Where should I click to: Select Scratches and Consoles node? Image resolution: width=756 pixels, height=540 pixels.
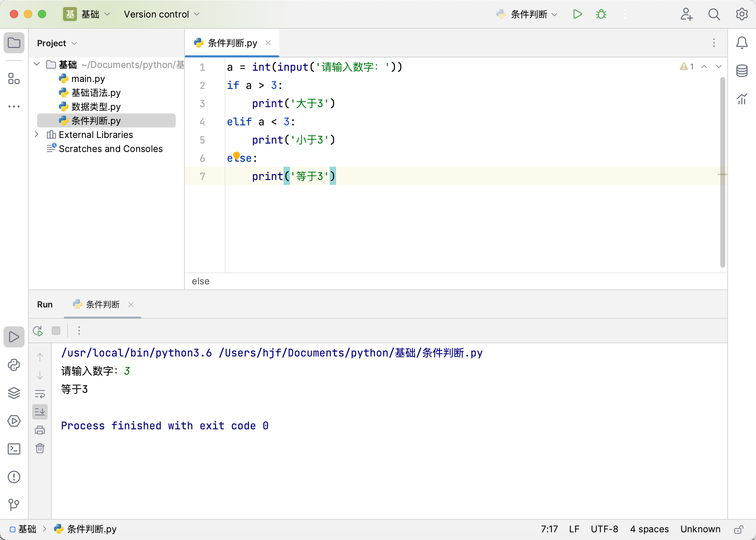click(111, 149)
